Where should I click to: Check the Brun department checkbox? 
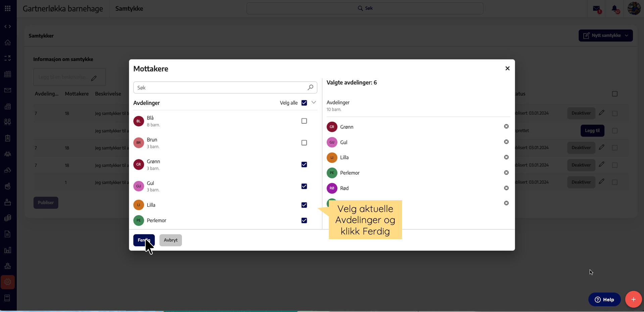pyautogui.click(x=304, y=143)
